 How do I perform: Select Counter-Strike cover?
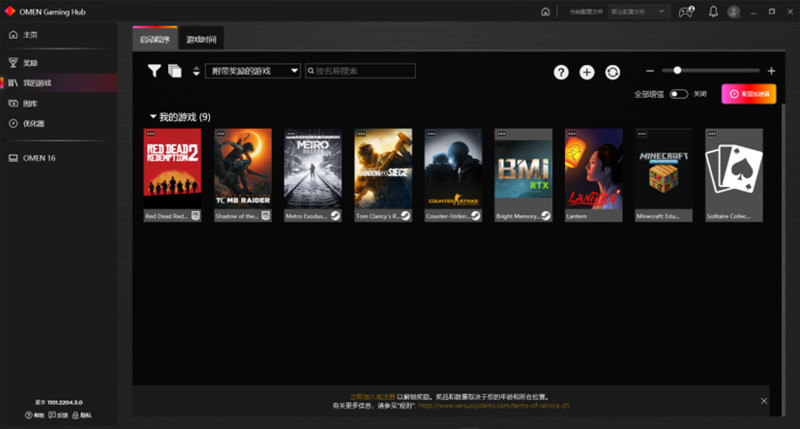(453, 169)
